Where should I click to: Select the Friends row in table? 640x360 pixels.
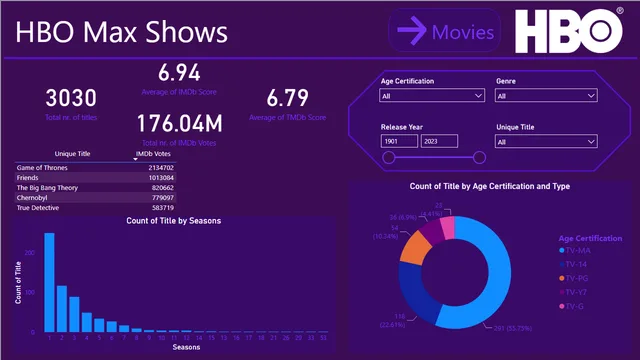tap(96, 178)
